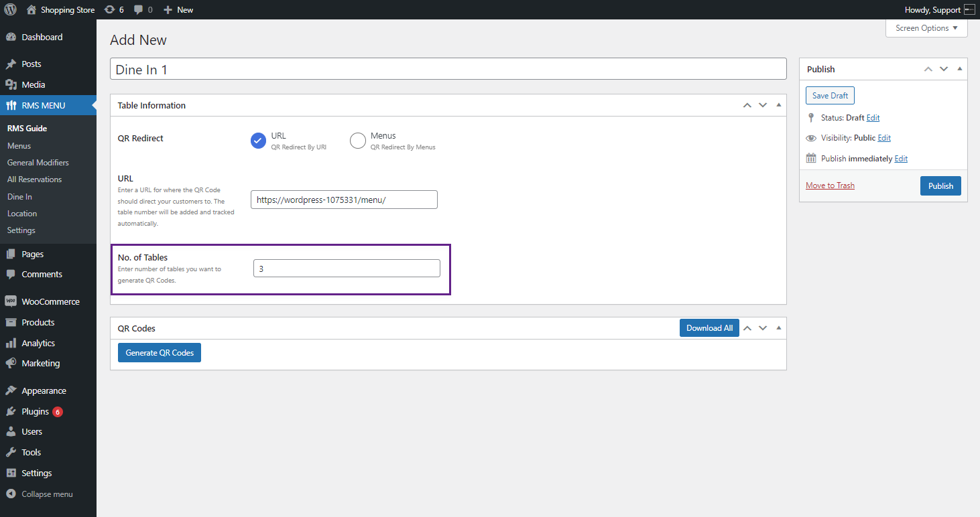
Task: Open the Appearance paintbrush icon
Action: 11,390
